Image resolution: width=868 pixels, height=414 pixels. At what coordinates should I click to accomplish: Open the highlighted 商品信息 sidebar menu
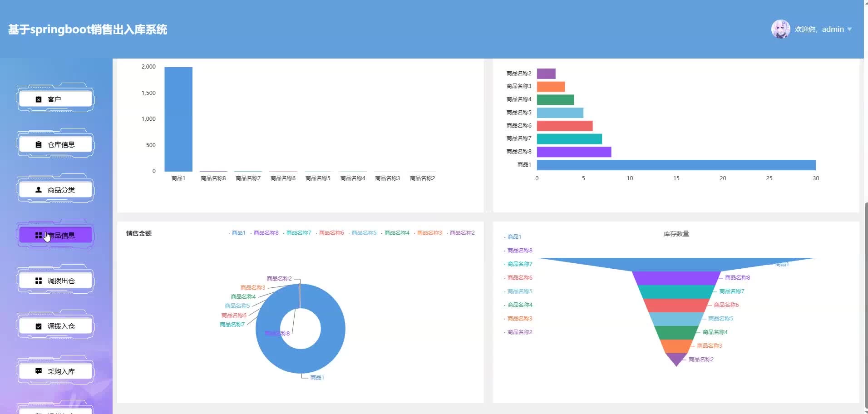pos(55,235)
